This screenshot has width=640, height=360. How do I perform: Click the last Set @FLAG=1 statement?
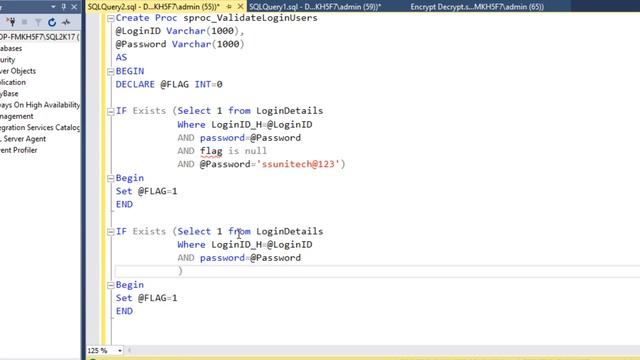click(x=147, y=298)
